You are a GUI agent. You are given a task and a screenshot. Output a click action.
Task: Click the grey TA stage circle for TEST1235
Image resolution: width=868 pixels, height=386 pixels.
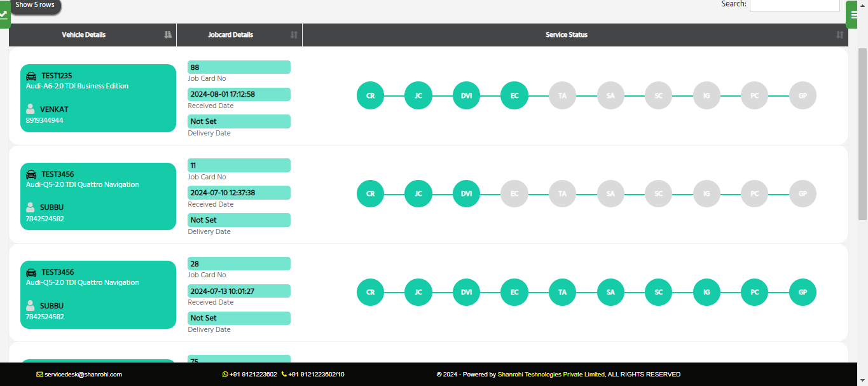click(x=562, y=95)
